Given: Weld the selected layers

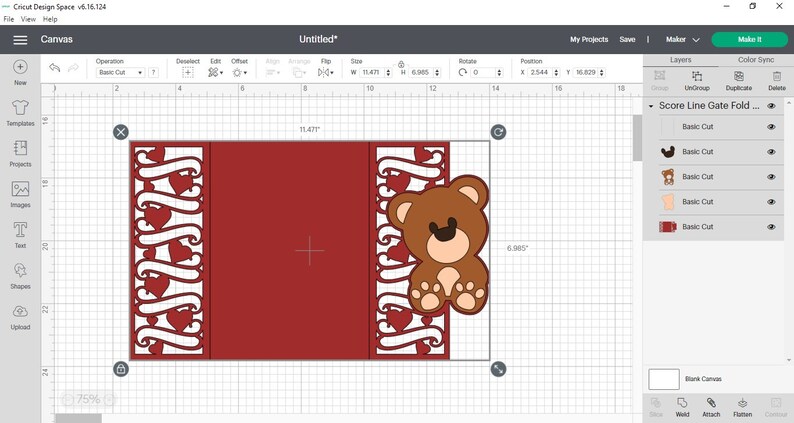Looking at the screenshot, I should (682, 407).
